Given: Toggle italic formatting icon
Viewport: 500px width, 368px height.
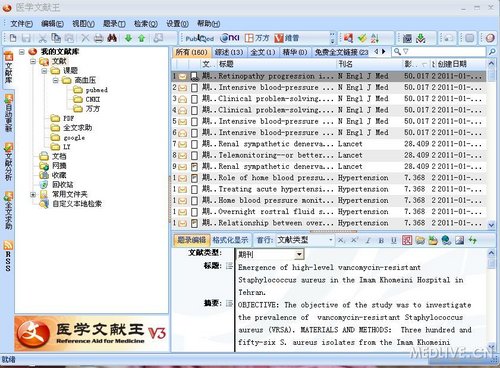Looking at the screenshot, I should pos(368,240).
